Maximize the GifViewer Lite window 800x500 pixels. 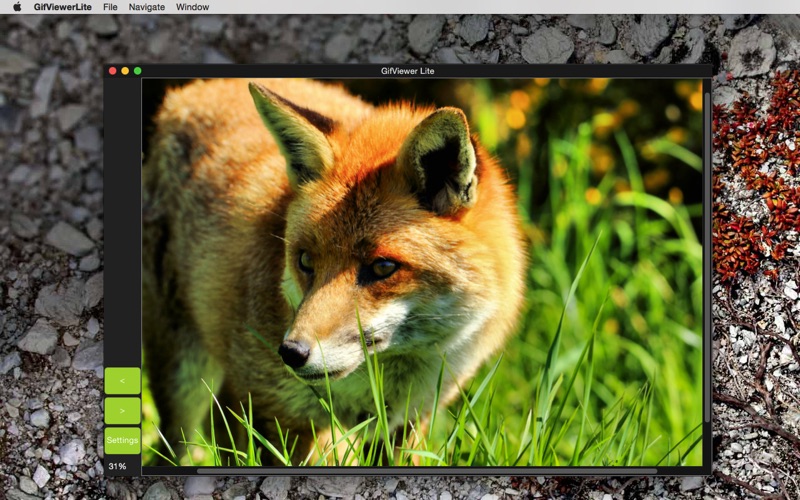point(137,71)
